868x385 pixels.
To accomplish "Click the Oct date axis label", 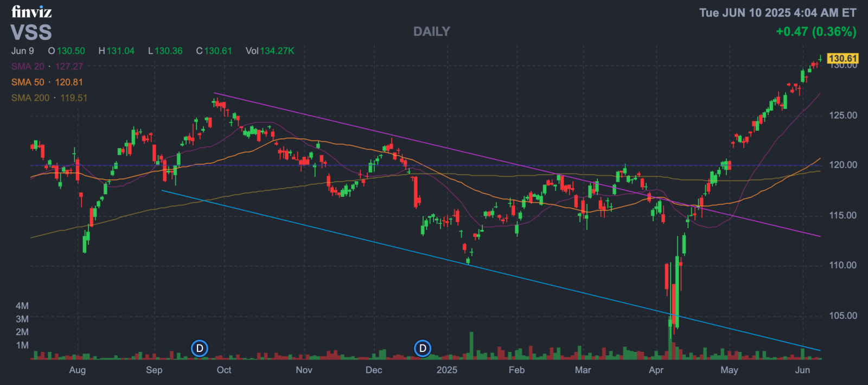I will click(x=224, y=370).
